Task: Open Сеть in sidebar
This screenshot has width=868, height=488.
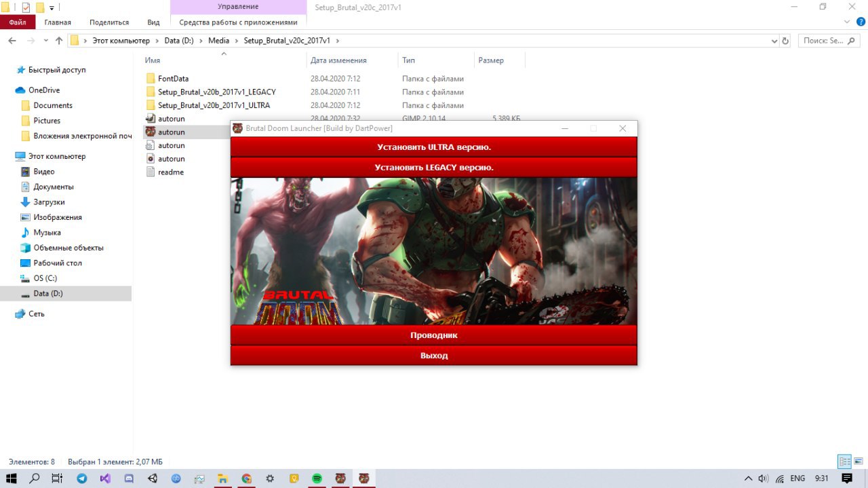Action: 37,314
